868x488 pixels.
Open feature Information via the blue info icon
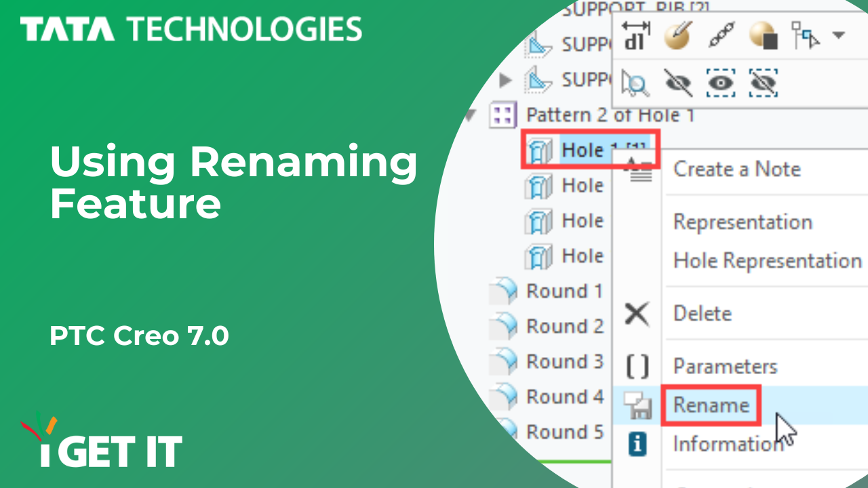click(x=636, y=445)
